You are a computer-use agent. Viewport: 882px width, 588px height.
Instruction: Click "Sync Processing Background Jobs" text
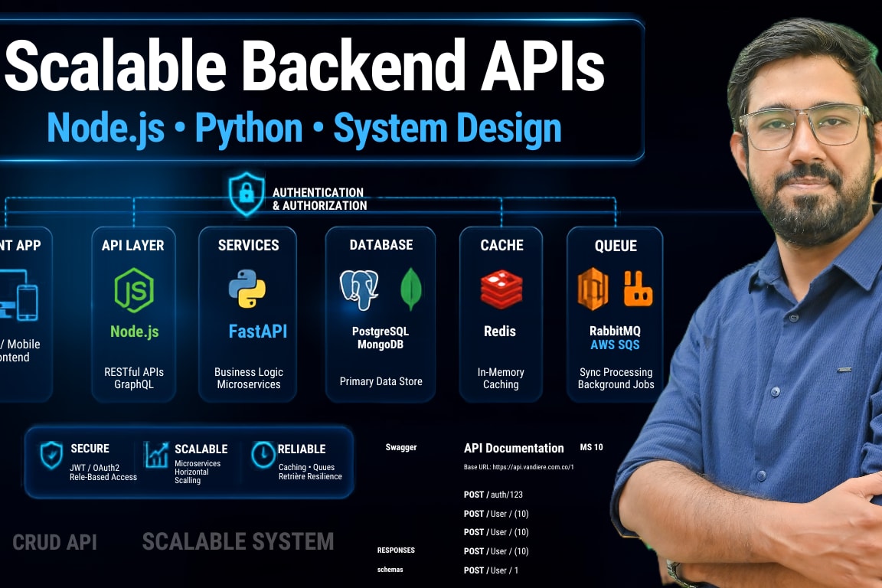point(616,378)
